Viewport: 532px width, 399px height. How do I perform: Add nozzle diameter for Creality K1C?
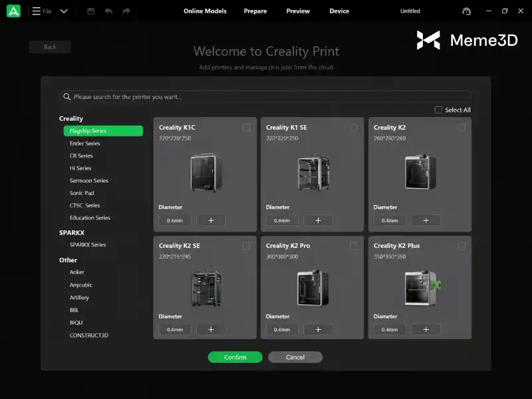pos(211,220)
